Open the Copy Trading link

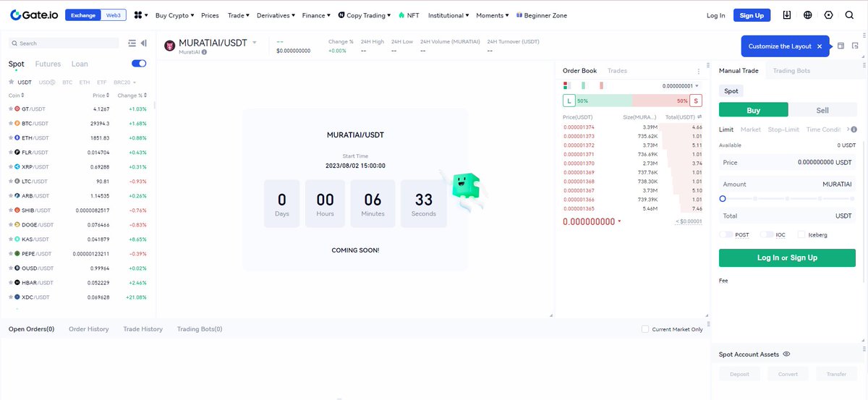point(365,15)
